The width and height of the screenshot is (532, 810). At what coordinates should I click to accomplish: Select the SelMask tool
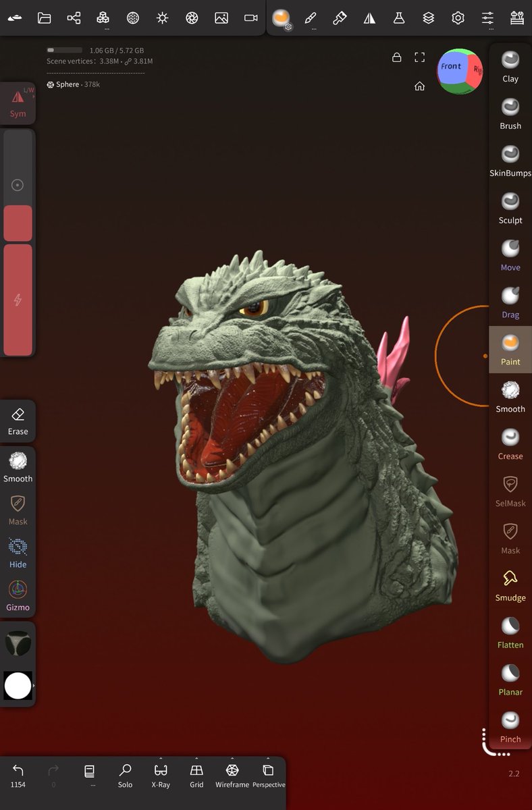pos(510,492)
